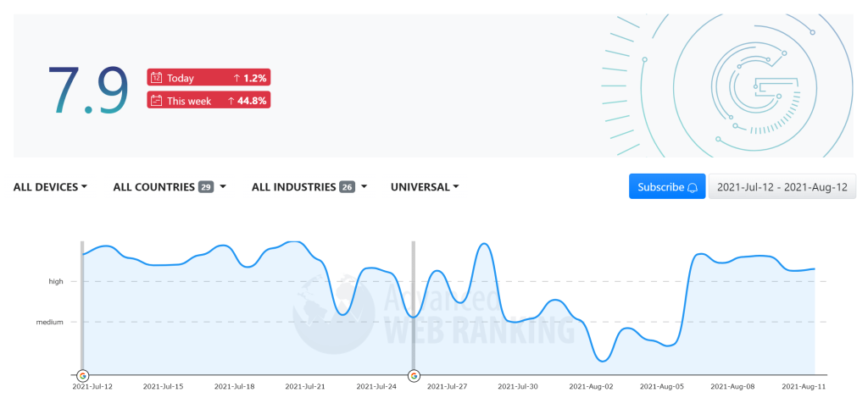Viewport: 868px width, 409px height.
Task: Click the 2021-Jul-21 axis label
Action: (305, 386)
